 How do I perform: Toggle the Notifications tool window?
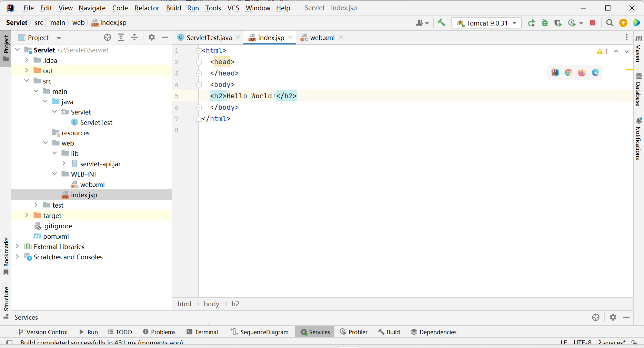pyautogui.click(x=638, y=139)
